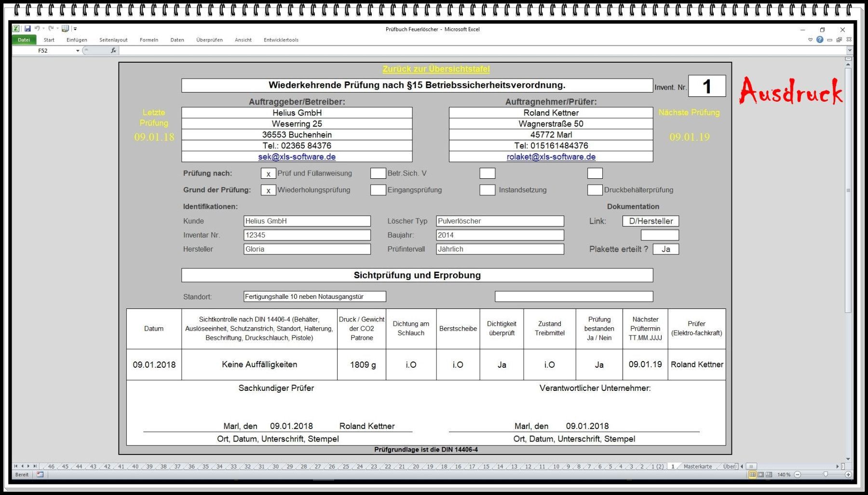Image resolution: width=868 pixels, height=495 pixels.
Task: Click the Undo arrow icon
Action: coord(37,29)
